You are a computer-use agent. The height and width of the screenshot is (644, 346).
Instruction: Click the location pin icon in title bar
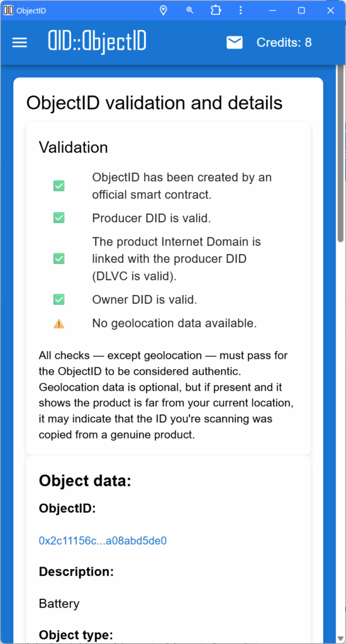164,10
